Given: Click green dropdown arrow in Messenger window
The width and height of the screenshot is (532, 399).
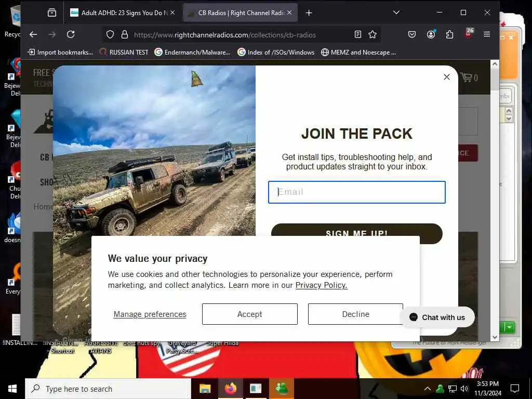Looking at the screenshot, I should pyautogui.click(x=509, y=327).
